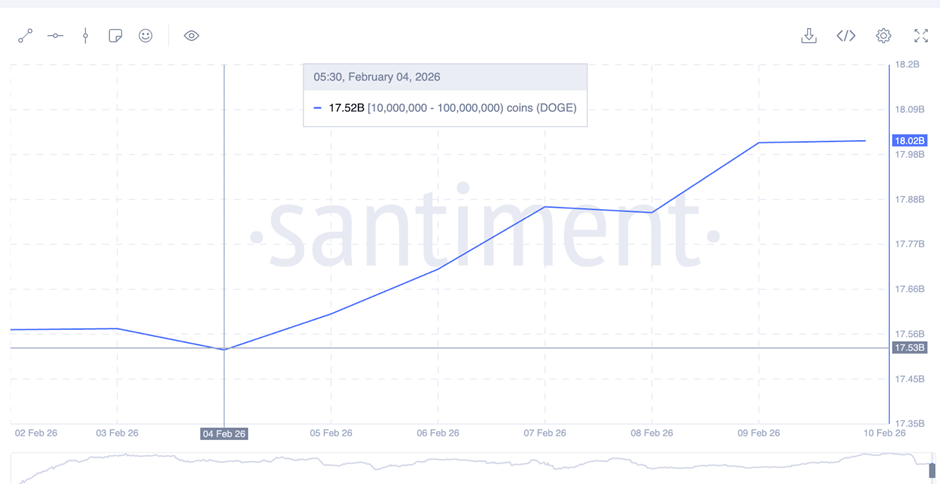Toggle drawings visibility with eye icon
940x484 pixels.
click(x=191, y=36)
